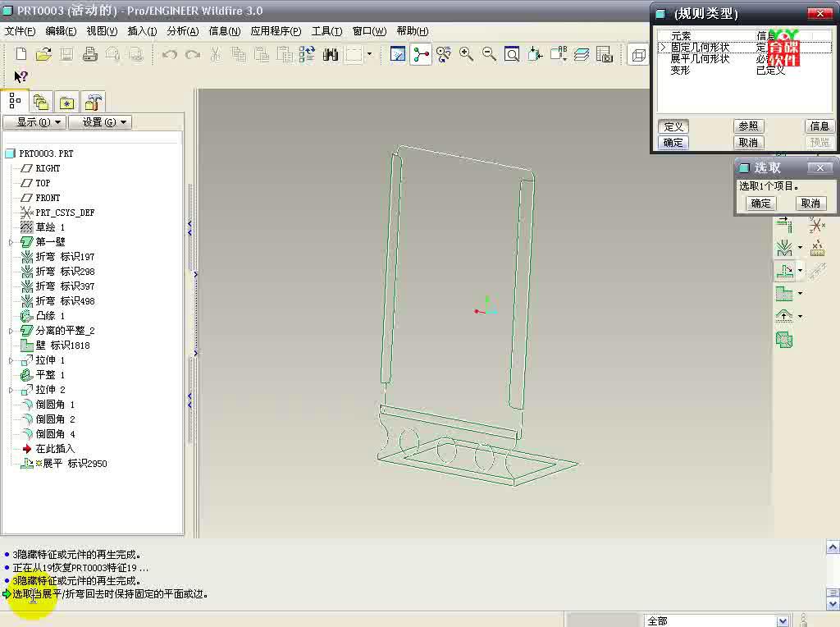Click the Zoom Out magnifier icon

click(489, 54)
